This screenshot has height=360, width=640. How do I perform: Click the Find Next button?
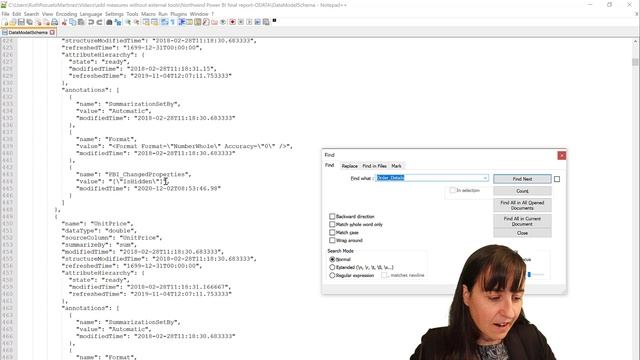522,179
